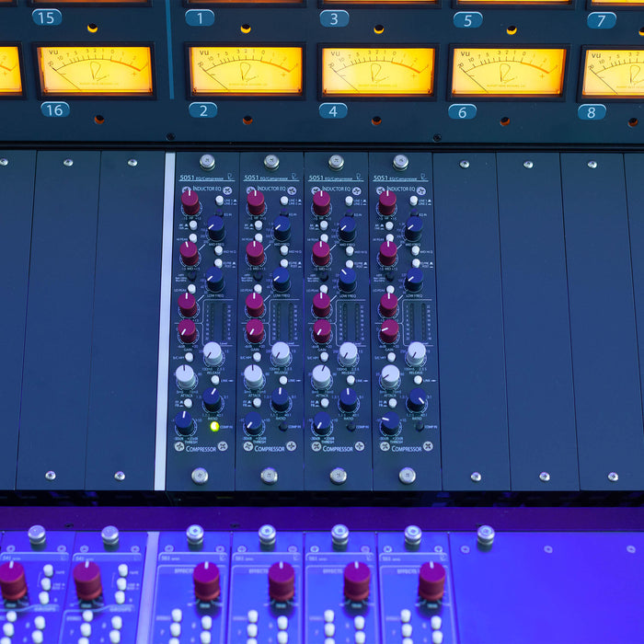Disable the lit COMP IN button on leftmost module

214,426
